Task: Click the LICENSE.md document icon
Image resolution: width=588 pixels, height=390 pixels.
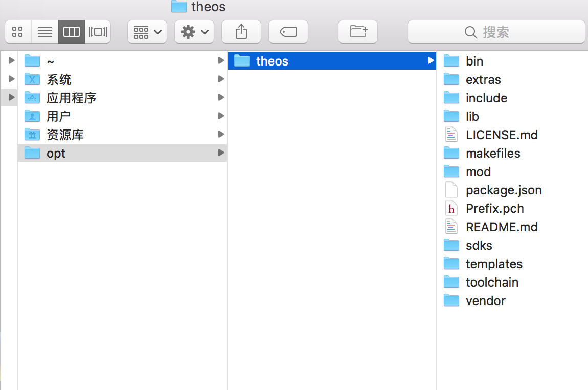Action: pos(451,135)
